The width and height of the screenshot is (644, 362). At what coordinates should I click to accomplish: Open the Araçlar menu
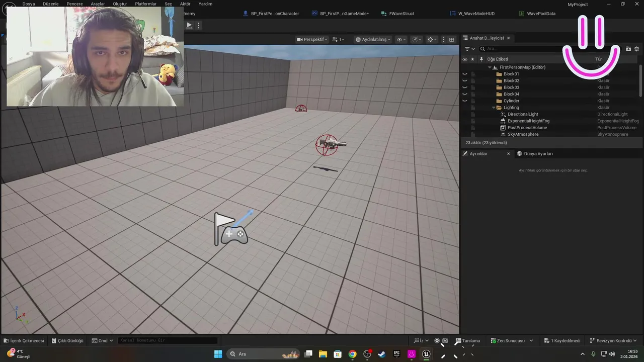coord(98,4)
